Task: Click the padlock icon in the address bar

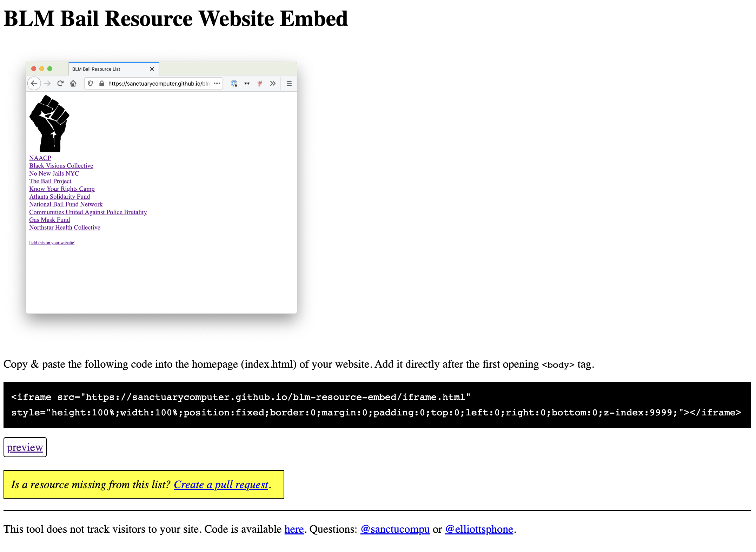Action: (102, 84)
